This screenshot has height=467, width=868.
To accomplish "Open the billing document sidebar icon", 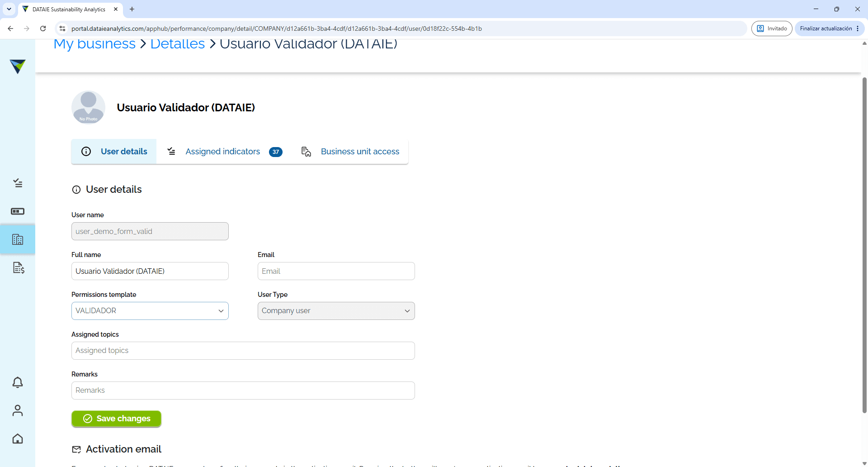I will click(18, 267).
